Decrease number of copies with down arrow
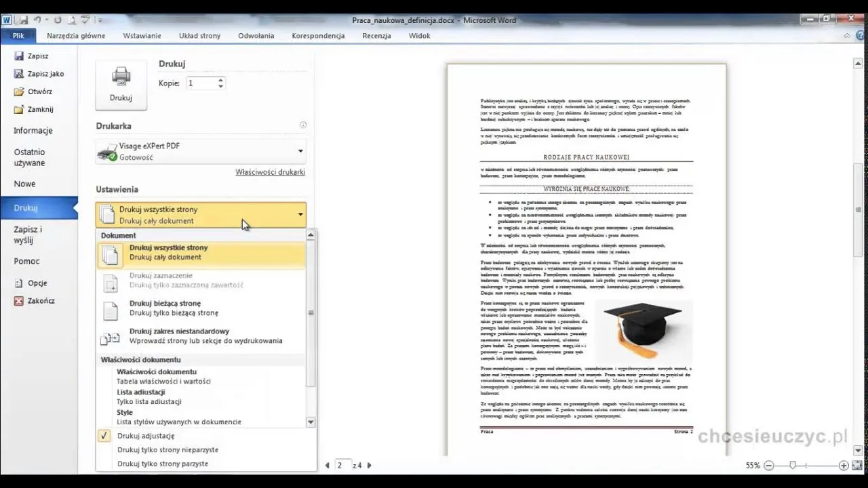Screen dimensions: 868x488 pos(220,87)
